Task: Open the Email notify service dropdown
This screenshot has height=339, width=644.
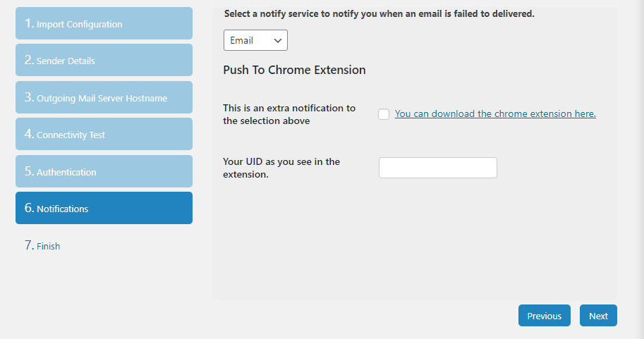Action: pos(255,41)
